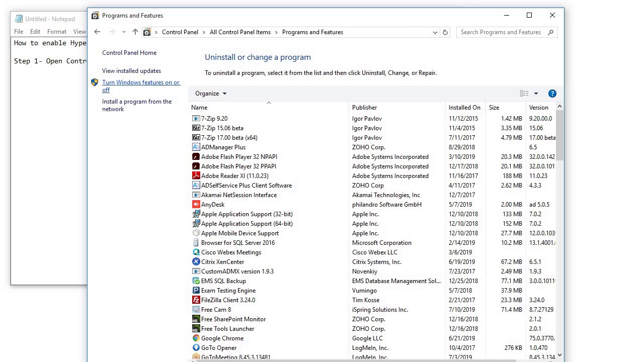
Task: Open View installed updates link
Action: pyautogui.click(x=131, y=71)
